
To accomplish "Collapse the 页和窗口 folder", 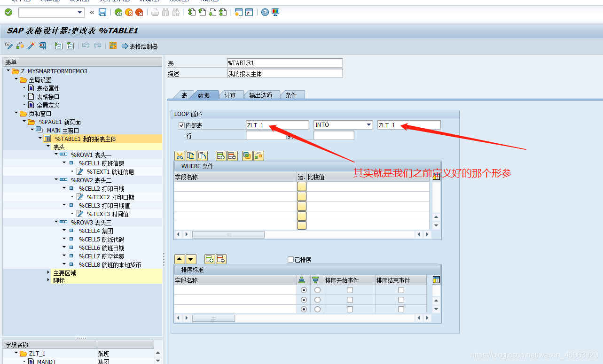I will pyautogui.click(x=16, y=113).
